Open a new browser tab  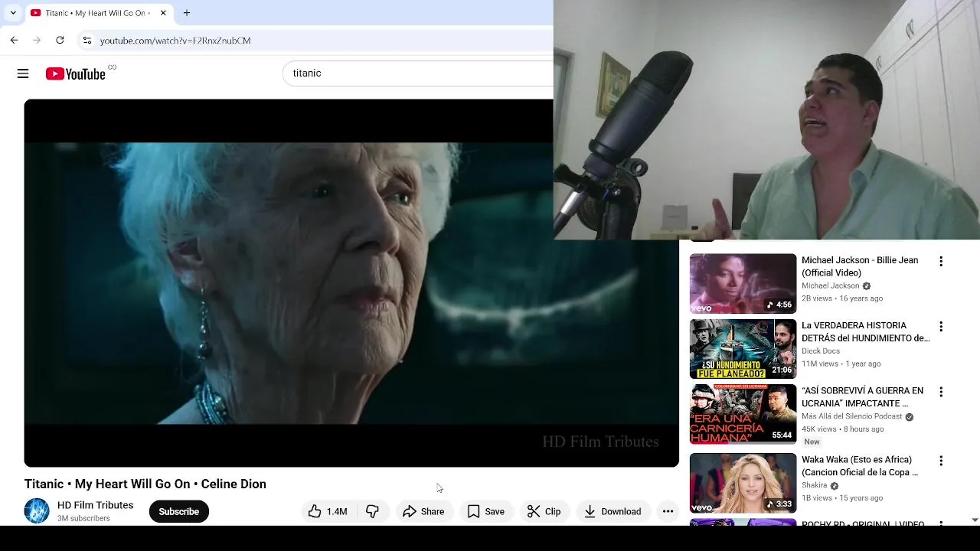[187, 13]
